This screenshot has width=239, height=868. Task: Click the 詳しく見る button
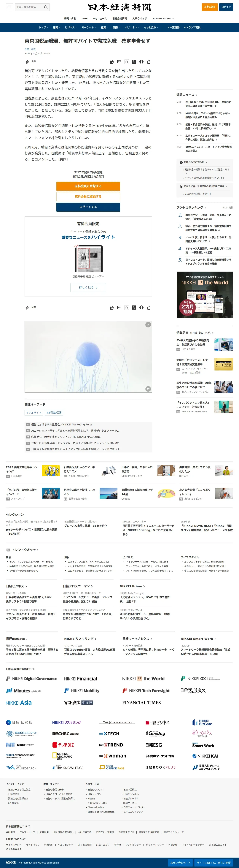(88, 287)
